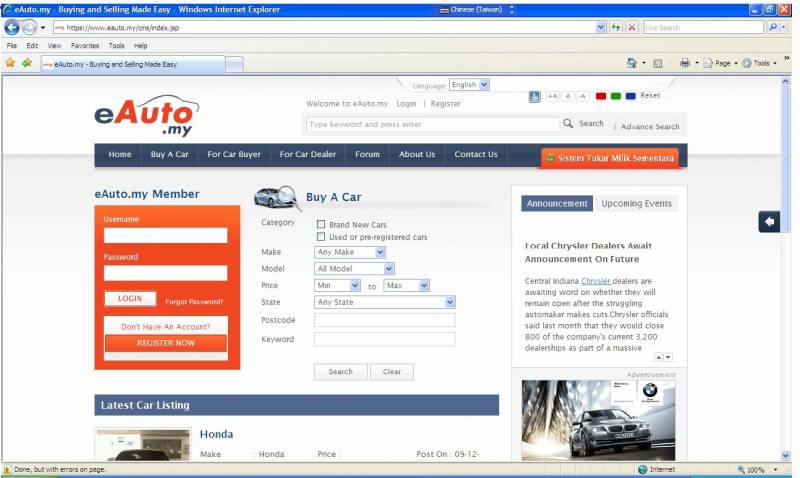
Task: Click the browser Forward arrow
Action: point(29,27)
